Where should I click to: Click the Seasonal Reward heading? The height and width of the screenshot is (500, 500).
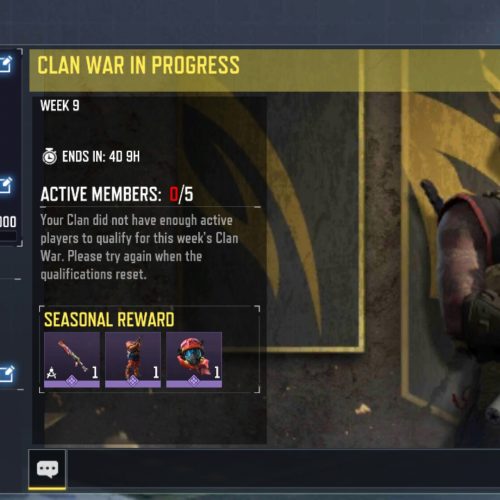click(x=109, y=320)
